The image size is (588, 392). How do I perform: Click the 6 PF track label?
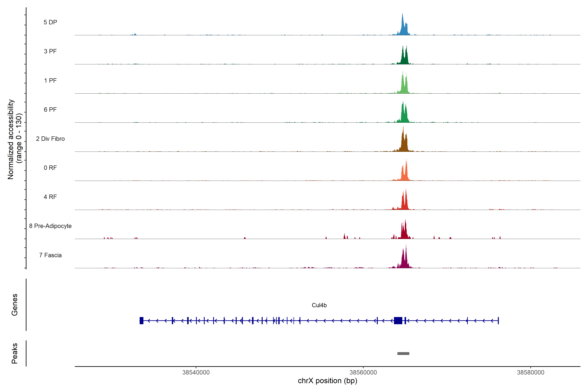tap(50, 109)
